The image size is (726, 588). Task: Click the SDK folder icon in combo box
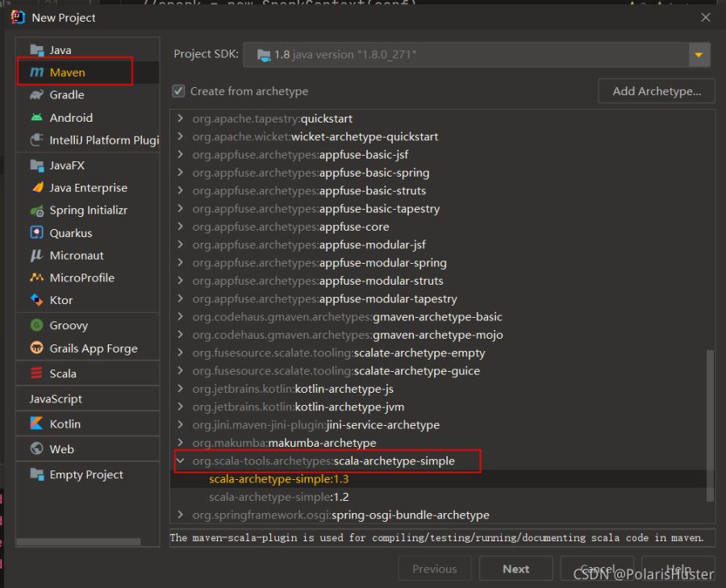264,55
